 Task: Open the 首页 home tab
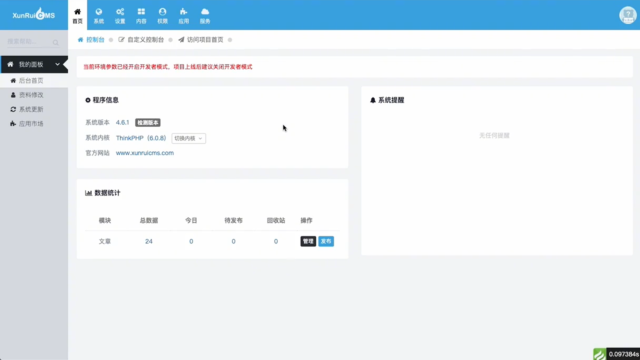pos(78,16)
